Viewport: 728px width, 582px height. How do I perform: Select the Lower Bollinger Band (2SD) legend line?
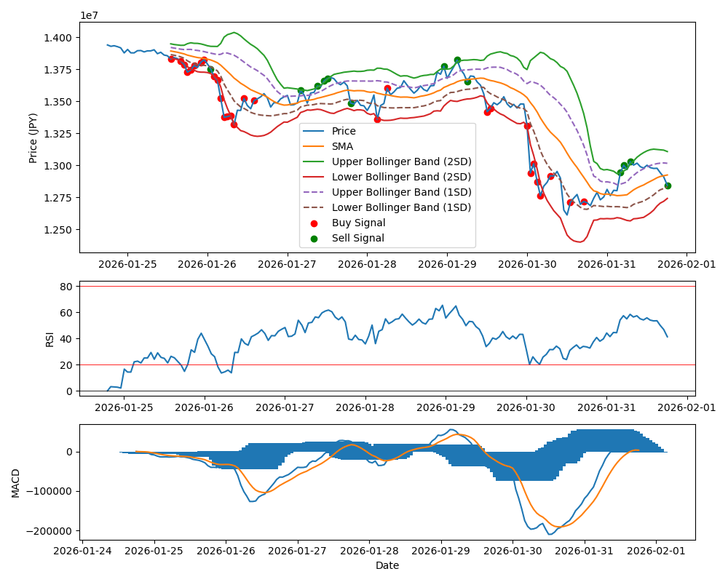pyautogui.click(x=314, y=178)
